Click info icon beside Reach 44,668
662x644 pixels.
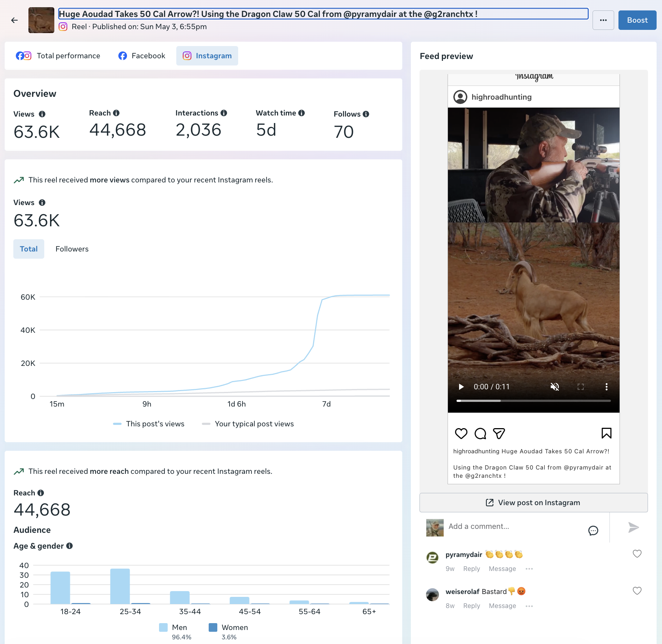(x=41, y=493)
